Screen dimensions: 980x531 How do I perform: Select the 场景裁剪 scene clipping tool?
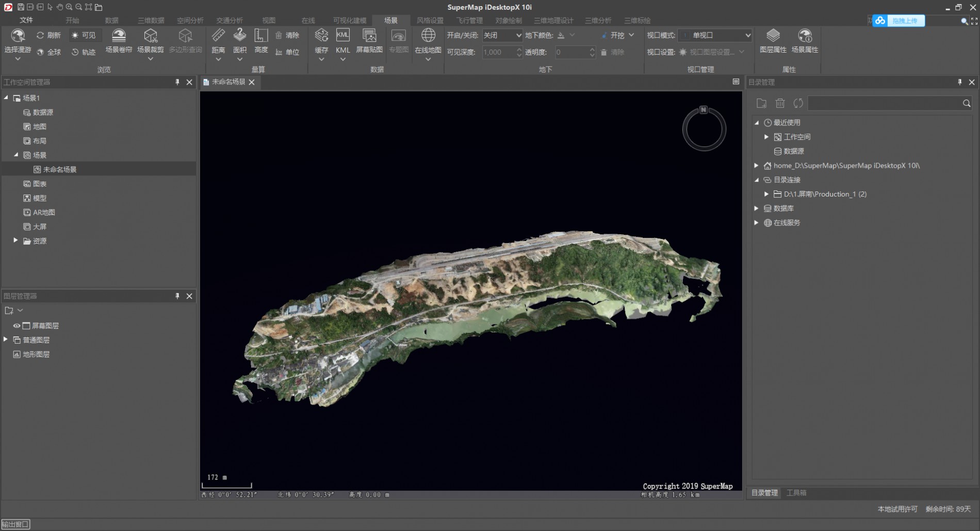pos(151,40)
